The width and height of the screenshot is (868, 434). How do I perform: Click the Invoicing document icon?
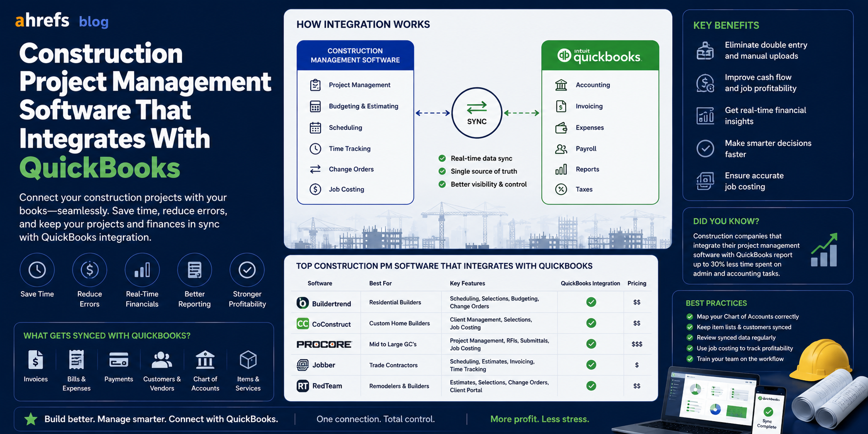coord(561,106)
